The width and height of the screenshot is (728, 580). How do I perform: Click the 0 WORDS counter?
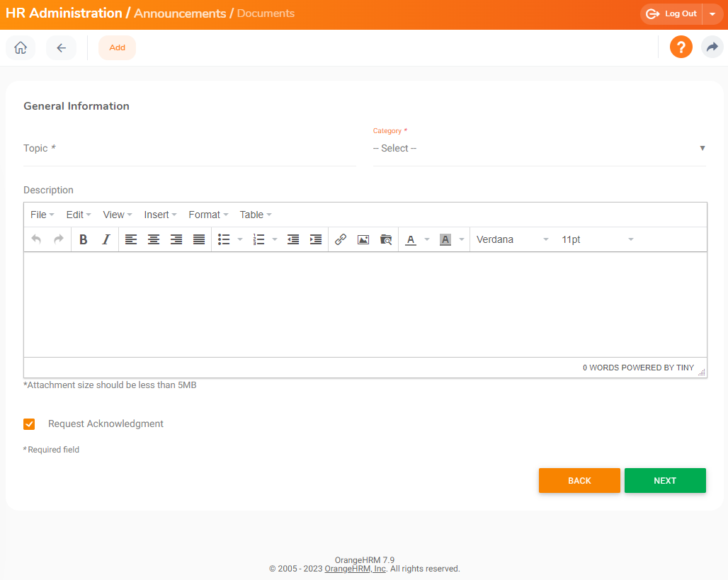(x=601, y=368)
